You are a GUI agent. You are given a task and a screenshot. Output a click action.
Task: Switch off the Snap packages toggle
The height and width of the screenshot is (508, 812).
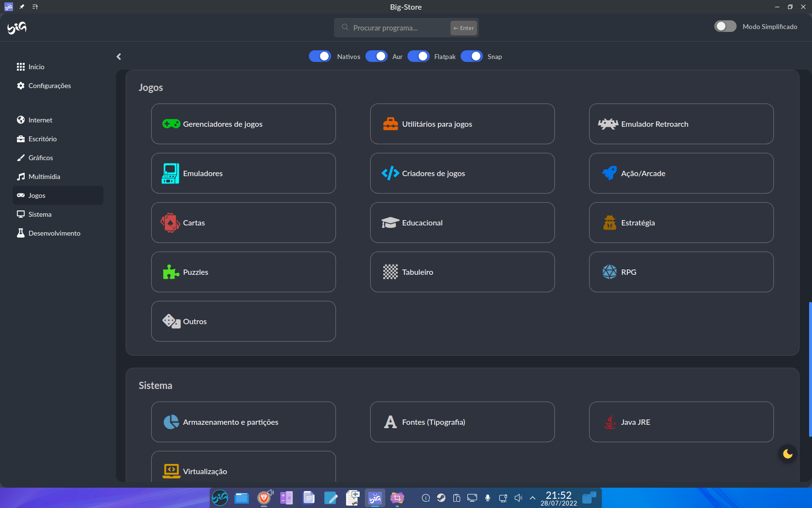[471, 57]
